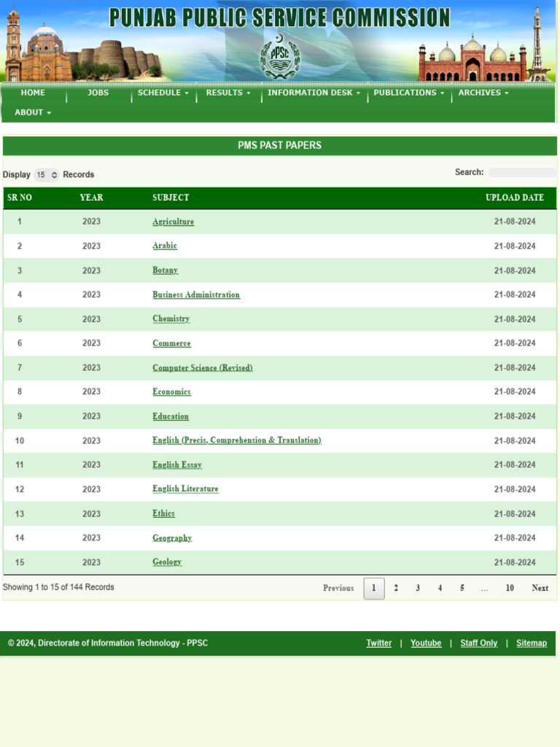Expand the RESULTS dropdown menu
The width and height of the screenshot is (560, 747).
(x=228, y=93)
